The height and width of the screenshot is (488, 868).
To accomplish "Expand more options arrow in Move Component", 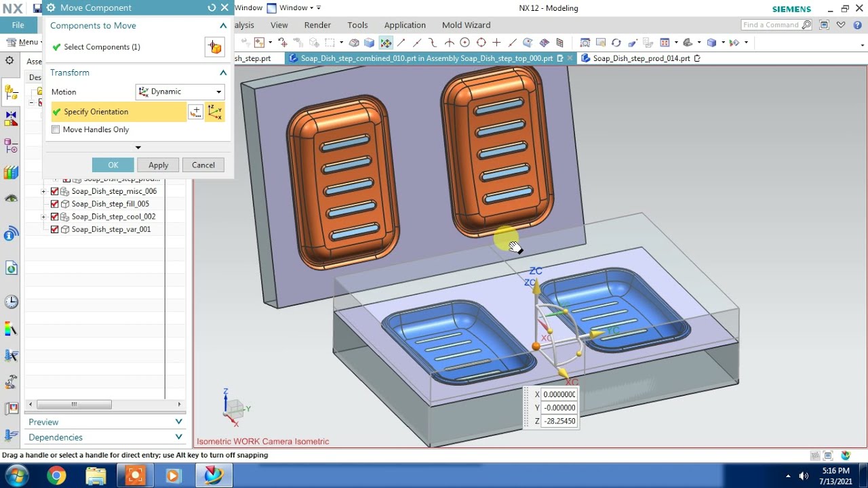I will (138, 147).
